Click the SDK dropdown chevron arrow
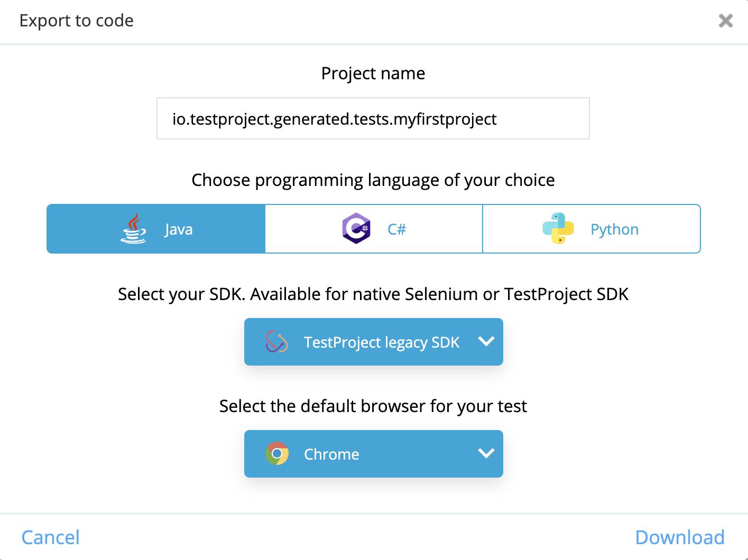This screenshot has height=560, width=748. pyautogui.click(x=486, y=341)
